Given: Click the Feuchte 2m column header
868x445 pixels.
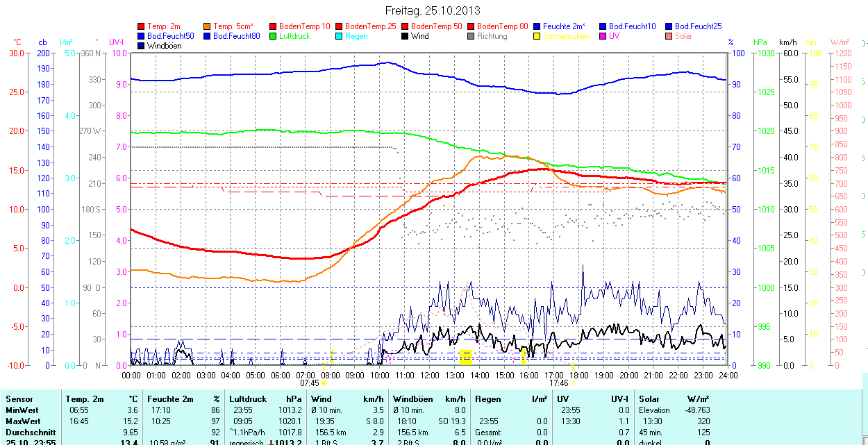Looking at the screenshot, I should (169, 399).
